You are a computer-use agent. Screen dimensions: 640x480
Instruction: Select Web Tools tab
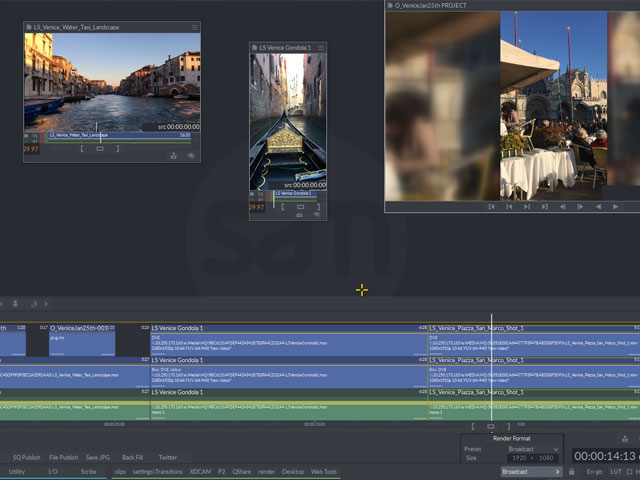coord(324,471)
